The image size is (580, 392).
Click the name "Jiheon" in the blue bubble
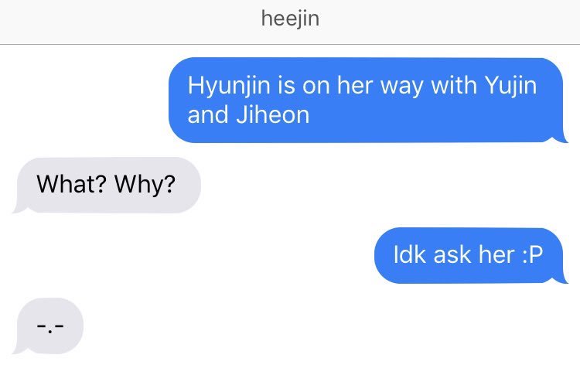pyautogui.click(x=273, y=115)
